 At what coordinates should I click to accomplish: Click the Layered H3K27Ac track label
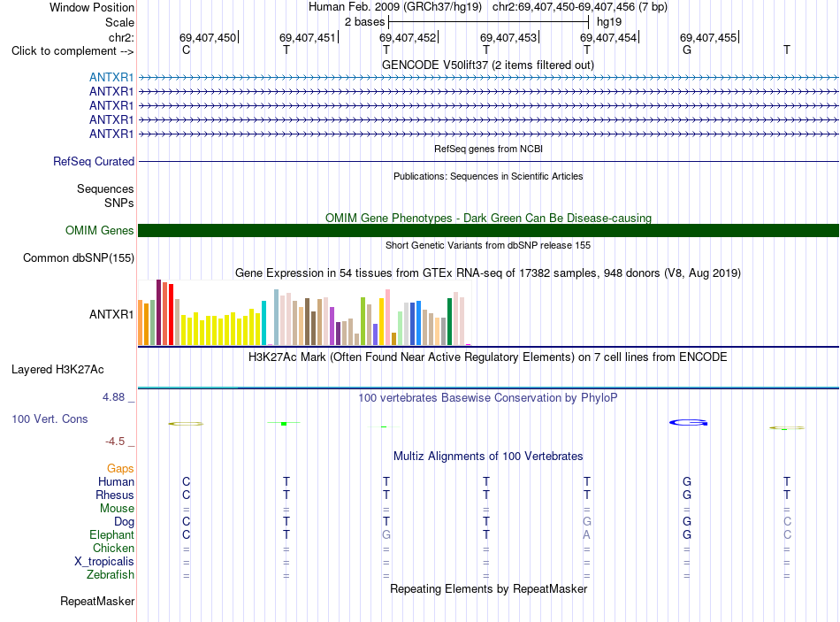click(57, 370)
